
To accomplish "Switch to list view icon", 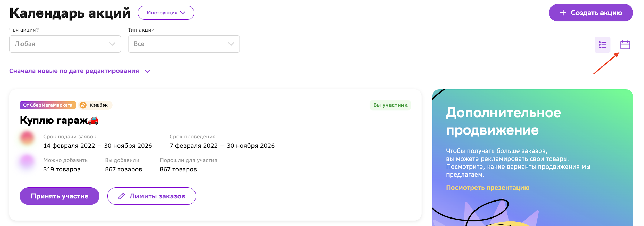I will point(602,45).
